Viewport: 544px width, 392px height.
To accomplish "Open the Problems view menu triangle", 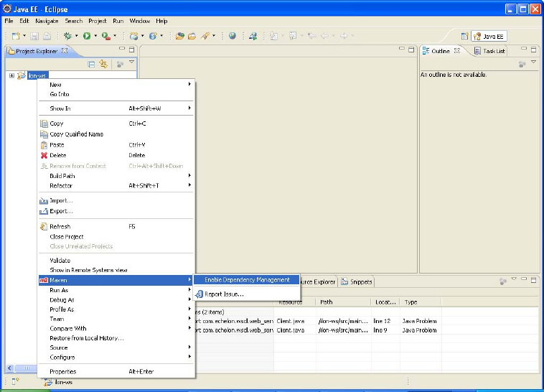I will 514,279.
